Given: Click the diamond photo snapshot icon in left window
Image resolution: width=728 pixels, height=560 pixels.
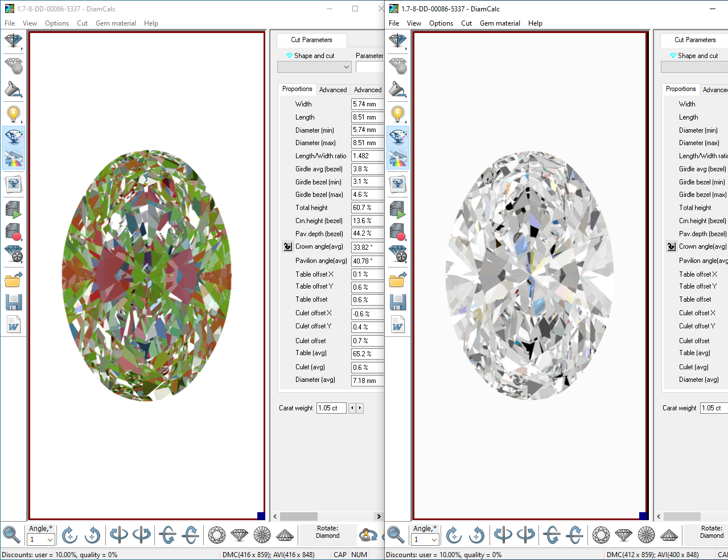Looking at the screenshot, I should coord(13,184).
